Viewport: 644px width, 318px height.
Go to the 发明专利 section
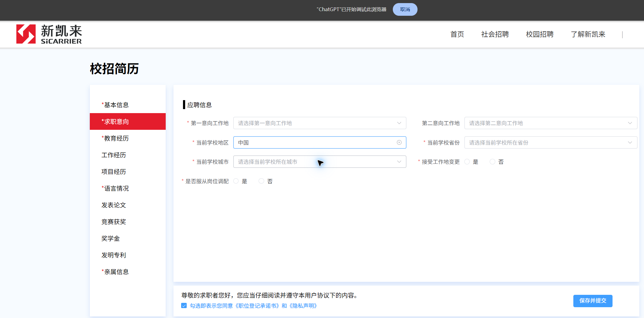pos(128,255)
